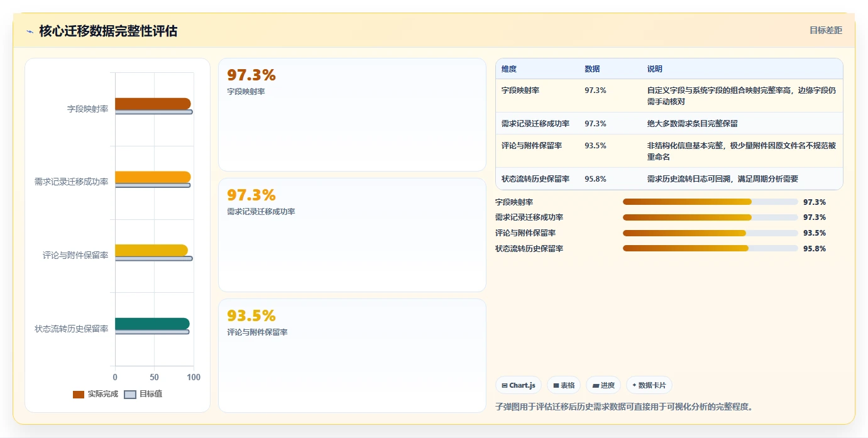
Task: Click 状态流转历史保留率 label in the progress list
Action: (x=529, y=249)
